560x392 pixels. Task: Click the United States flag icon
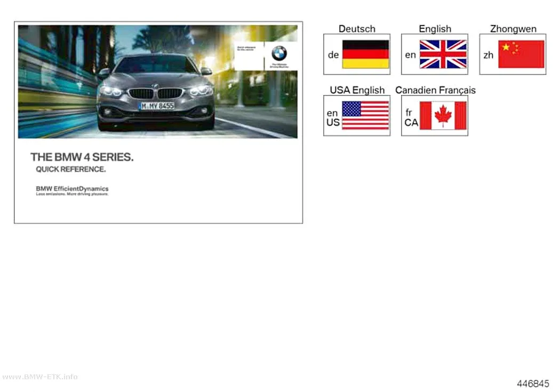coord(365,115)
